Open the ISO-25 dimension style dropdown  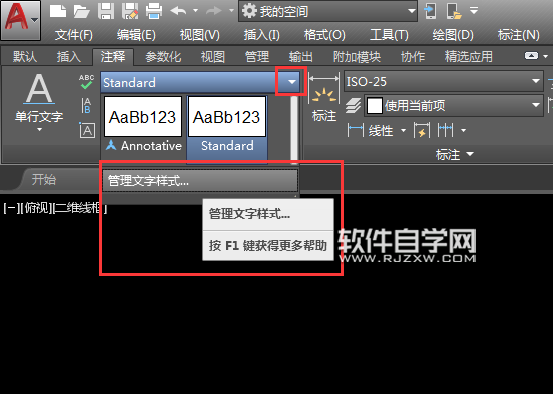(x=444, y=82)
